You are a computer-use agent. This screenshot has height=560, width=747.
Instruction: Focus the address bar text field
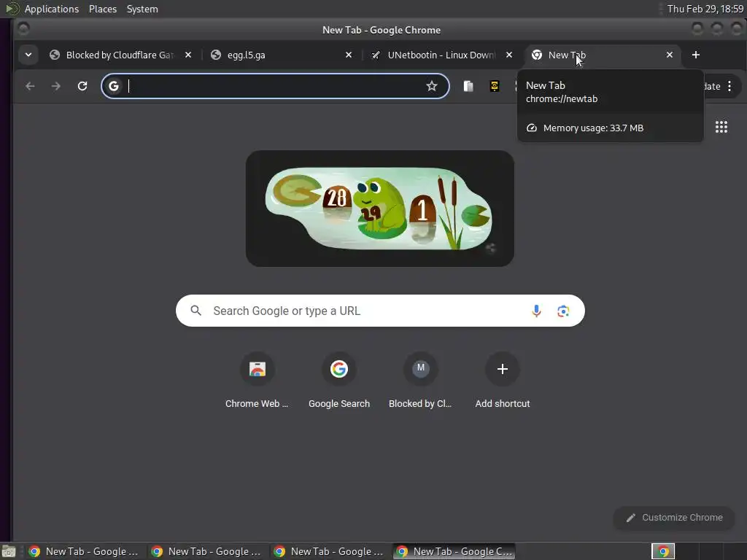[x=274, y=86]
